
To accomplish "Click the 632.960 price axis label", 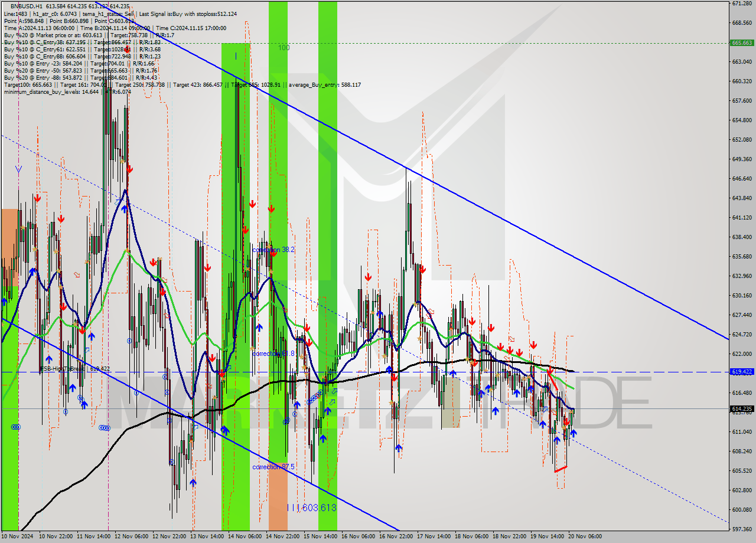I will point(742,276).
